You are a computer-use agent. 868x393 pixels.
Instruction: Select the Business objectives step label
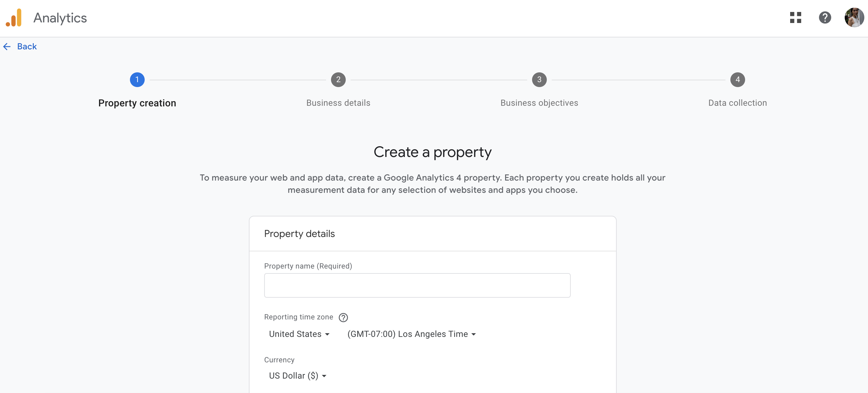click(539, 103)
